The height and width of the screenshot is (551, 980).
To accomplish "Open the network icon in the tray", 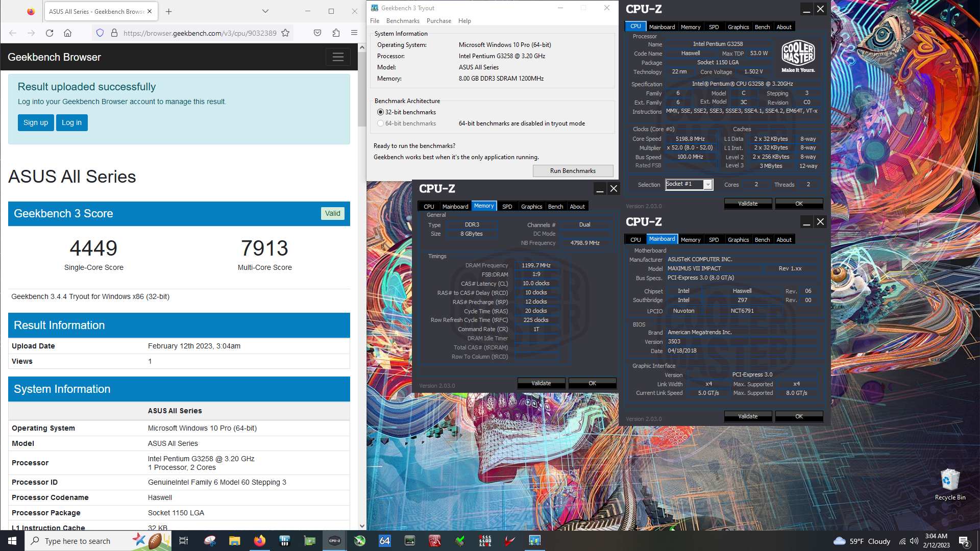I will click(x=902, y=541).
